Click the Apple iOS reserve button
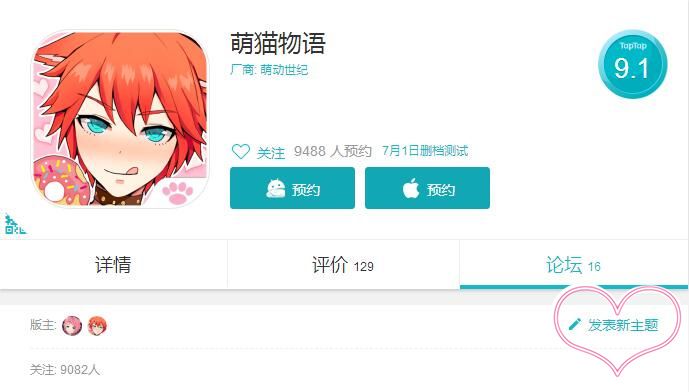Viewport: 689px width, 392px height. (427, 188)
